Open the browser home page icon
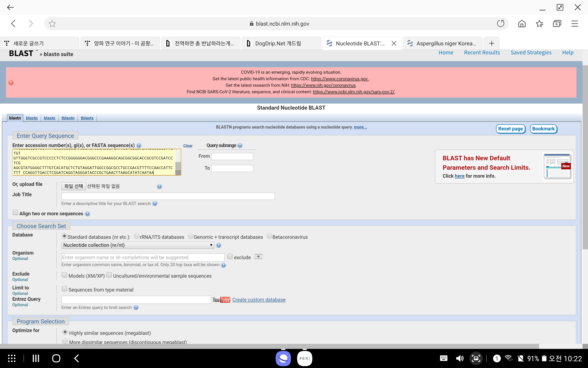The width and height of the screenshot is (588, 368). coord(522,24)
